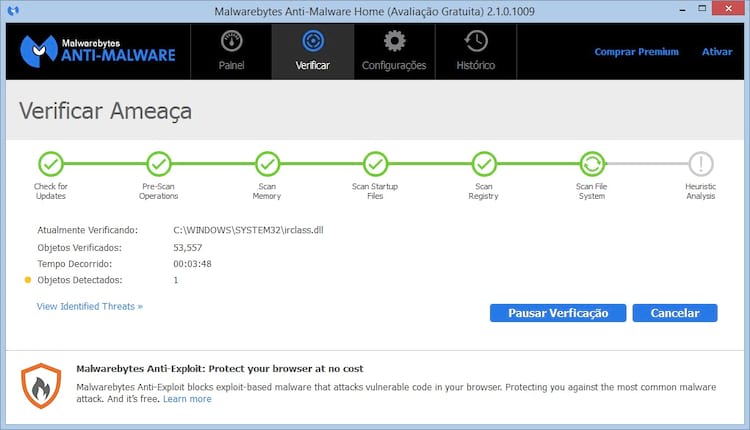Click the yellow dot beside Objetos Detectados
This screenshot has height=430, width=750.
[x=28, y=280]
